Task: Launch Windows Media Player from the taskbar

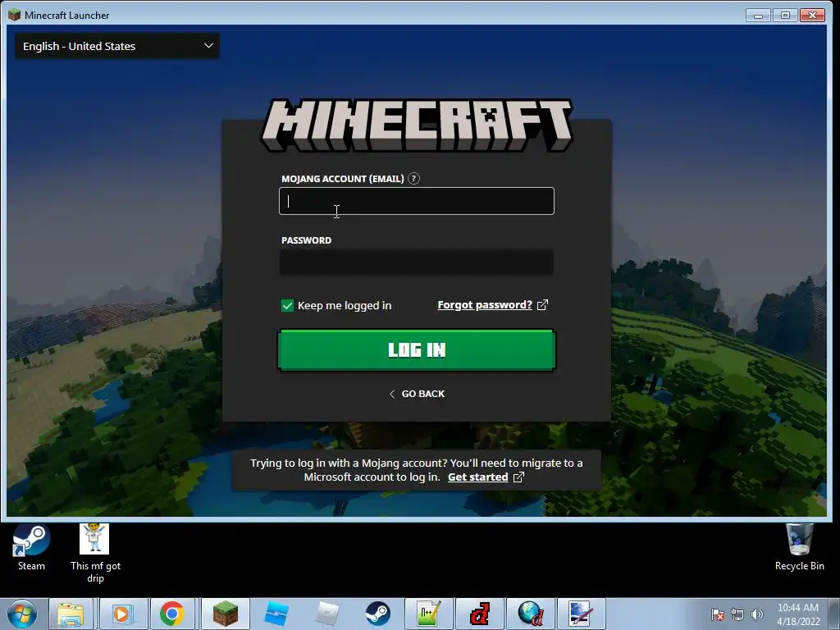Action: [122, 614]
